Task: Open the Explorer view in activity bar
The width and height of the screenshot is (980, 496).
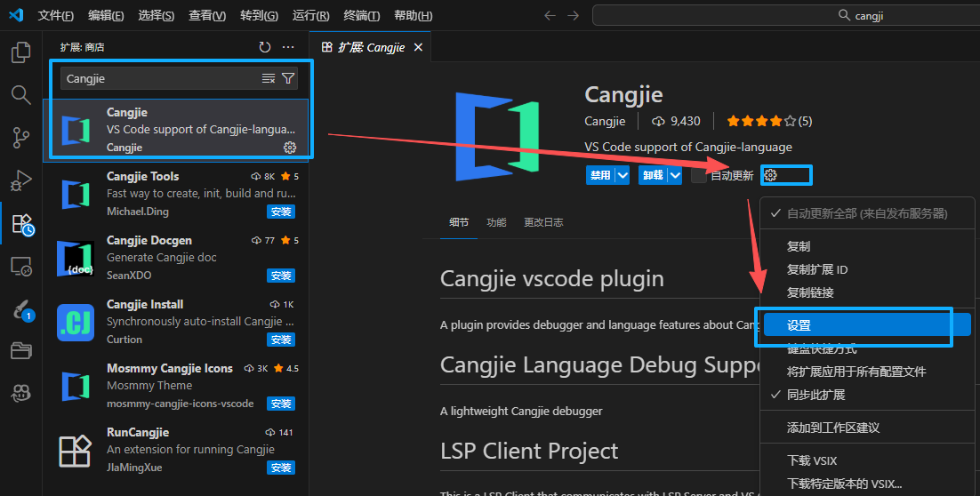Action: pyautogui.click(x=20, y=52)
